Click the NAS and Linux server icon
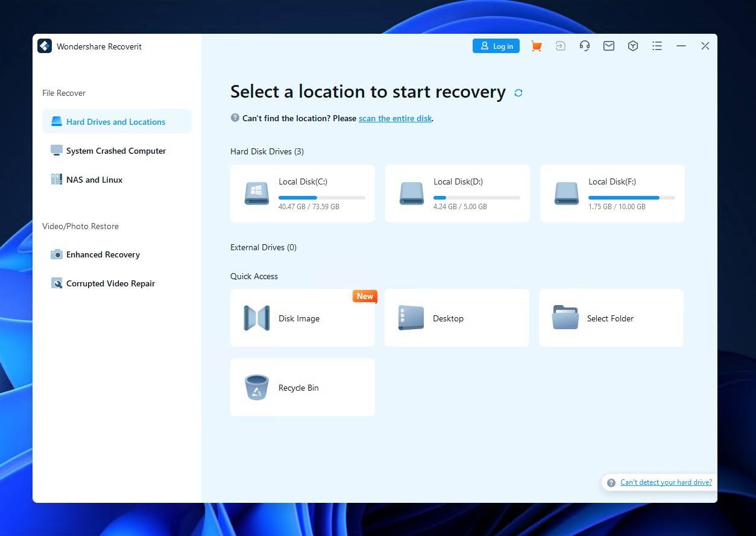 [x=57, y=179]
